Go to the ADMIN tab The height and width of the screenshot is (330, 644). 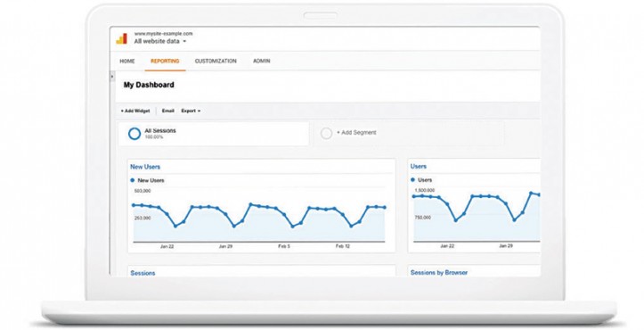pyautogui.click(x=262, y=61)
